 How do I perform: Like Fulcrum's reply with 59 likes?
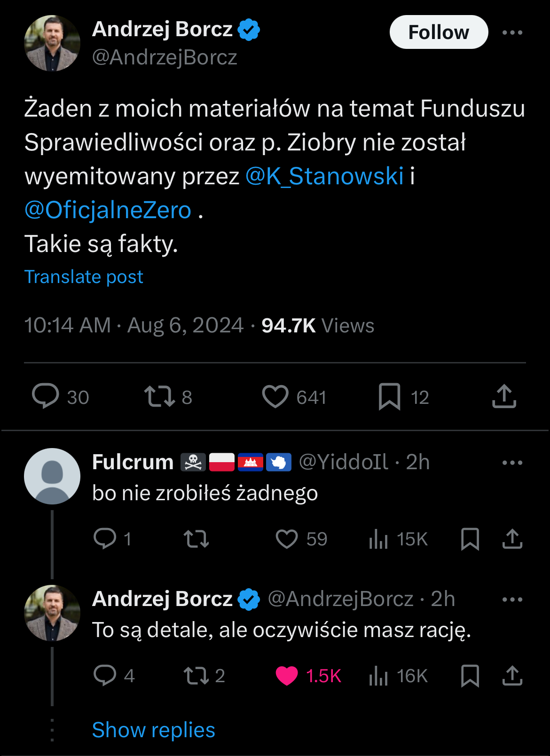pos(287,539)
